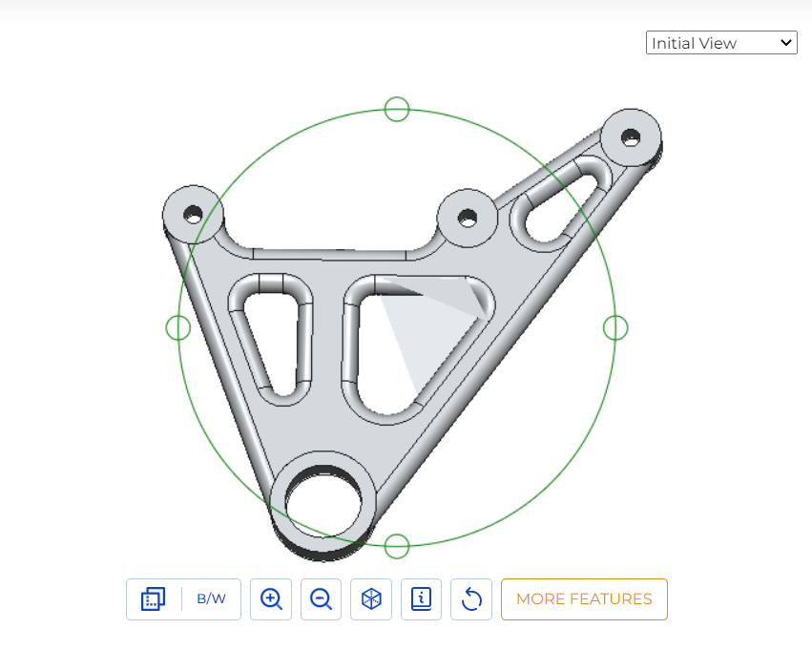The width and height of the screenshot is (812, 650).
Task: Click the bottom rotation ring handle
Action: pos(397,546)
